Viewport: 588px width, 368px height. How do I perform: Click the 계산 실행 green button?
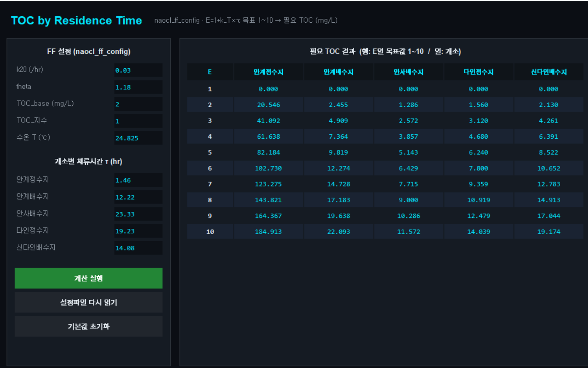(88, 278)
